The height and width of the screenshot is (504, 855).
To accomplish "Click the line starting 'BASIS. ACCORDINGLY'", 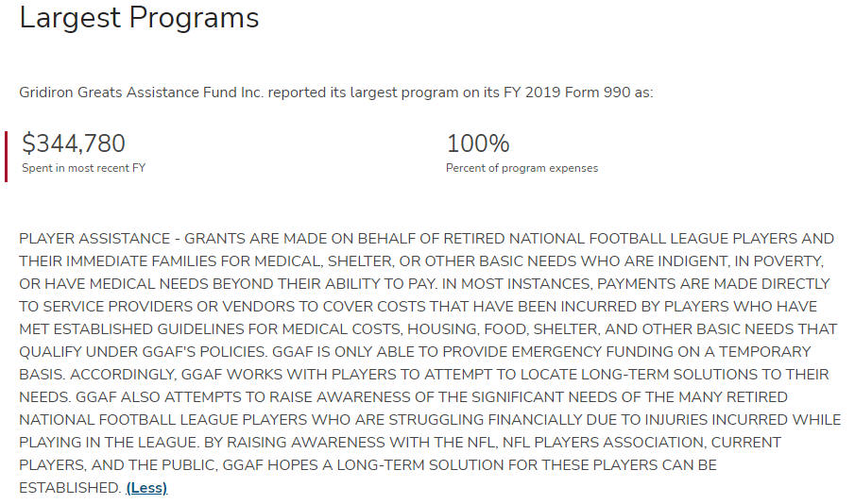I will [424, 375].
